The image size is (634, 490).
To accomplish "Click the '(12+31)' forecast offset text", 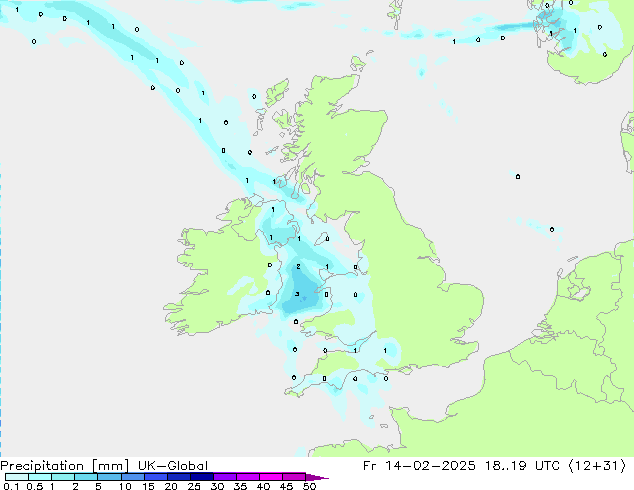I will (597, 466).
